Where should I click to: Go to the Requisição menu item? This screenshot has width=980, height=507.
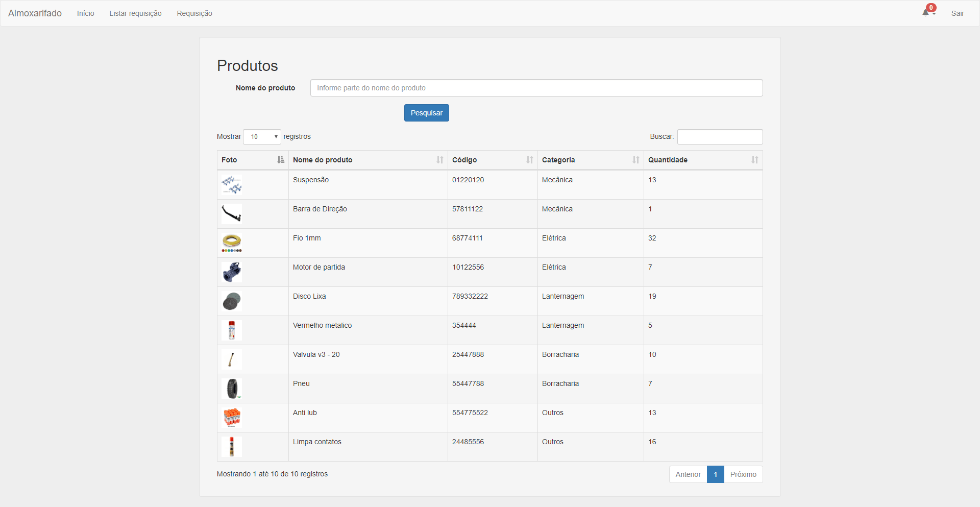pyautogui.click(x=194, y=13)
